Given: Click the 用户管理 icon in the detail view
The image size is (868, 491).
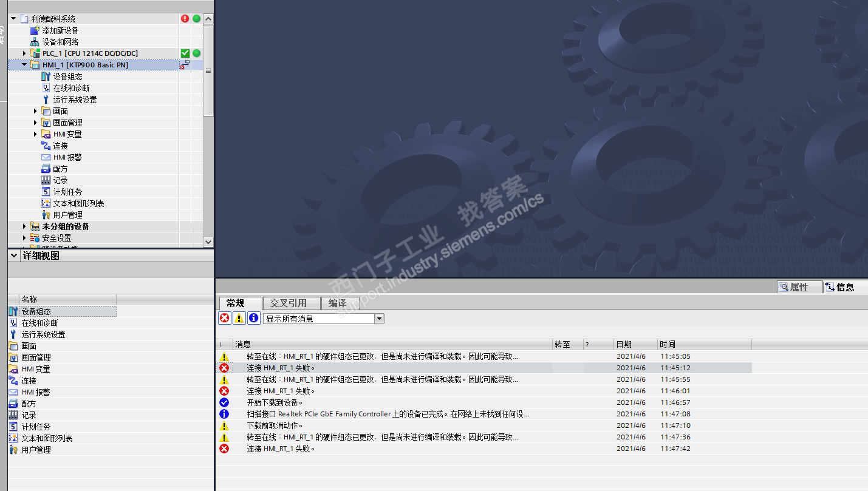Looking at the screenshot, I should pos(13,450).
